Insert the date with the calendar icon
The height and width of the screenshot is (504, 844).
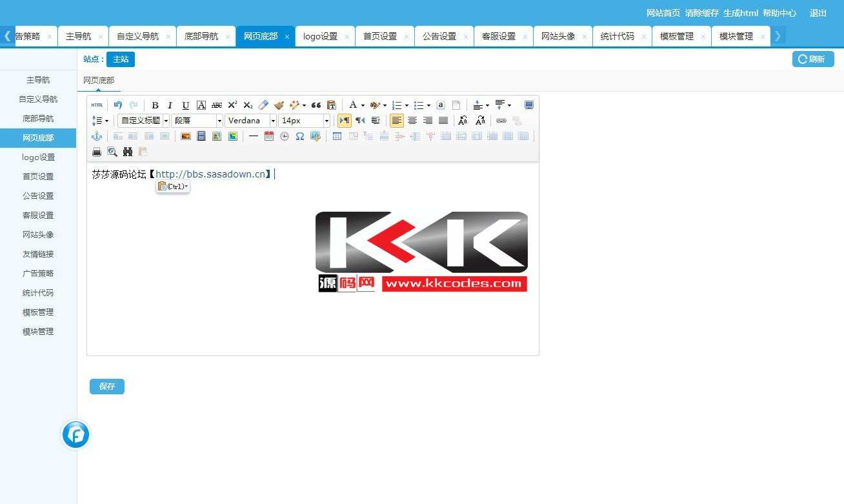(x=269, y=136)
